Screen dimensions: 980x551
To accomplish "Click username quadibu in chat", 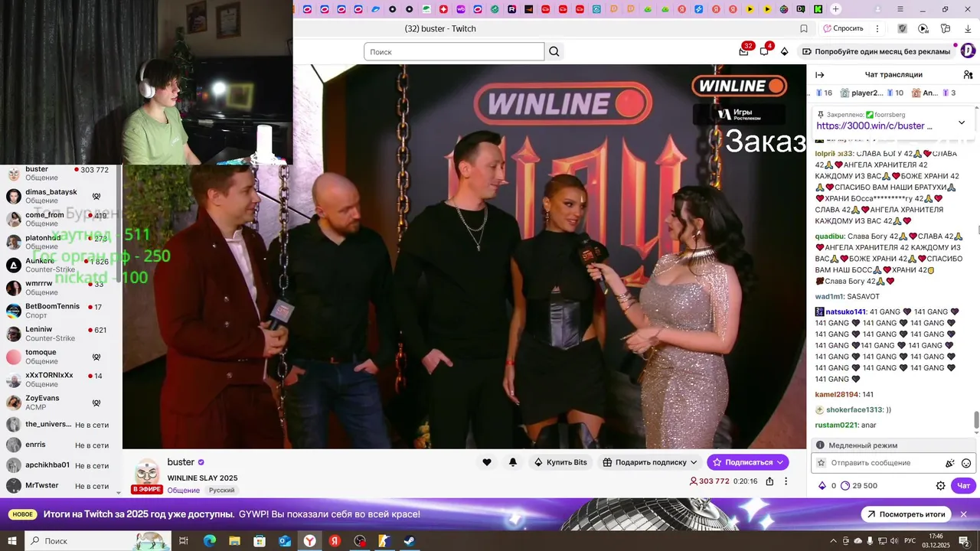I will tap(830, 236).
